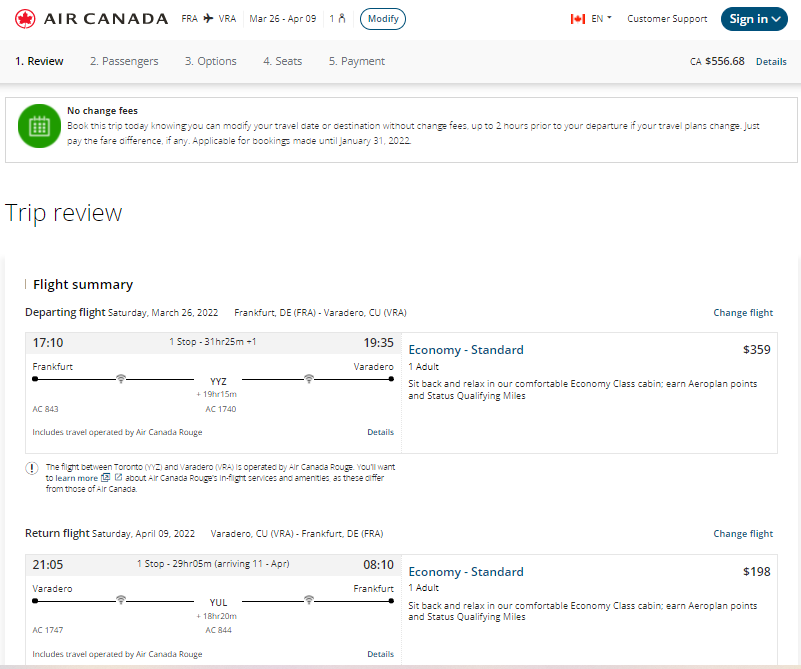Change flight for the departing flight
Image resolution: width=801 pixels, height=669 pixels.
[x=743, y=313]
